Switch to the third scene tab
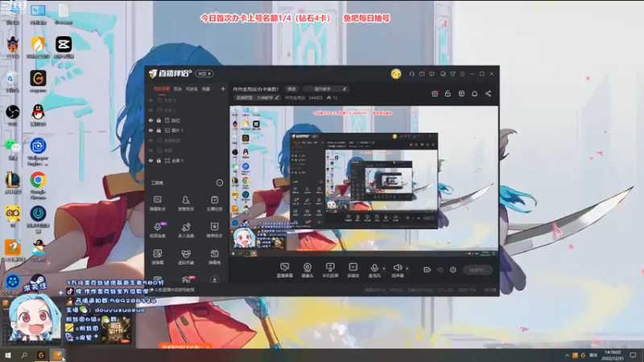This screenshot has height=362, width=644. (192, 88)
